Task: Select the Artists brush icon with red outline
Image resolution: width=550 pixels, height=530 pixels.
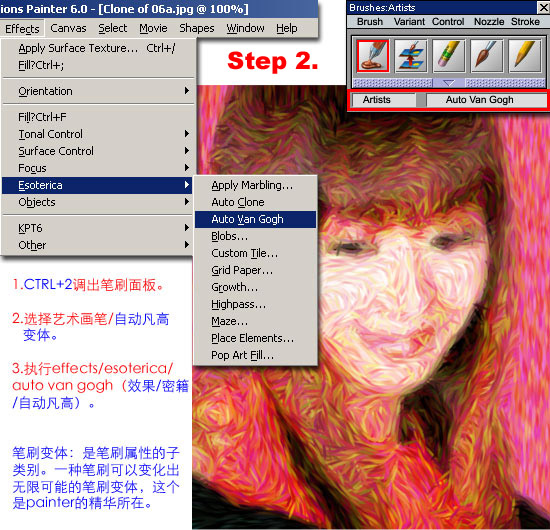Action: coord(373,56)
